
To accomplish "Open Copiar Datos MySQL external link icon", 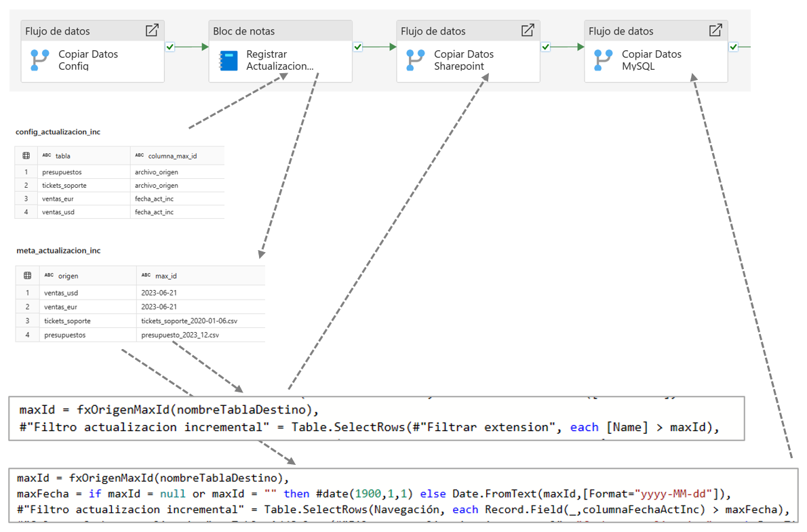I will [x=715, y=30].
